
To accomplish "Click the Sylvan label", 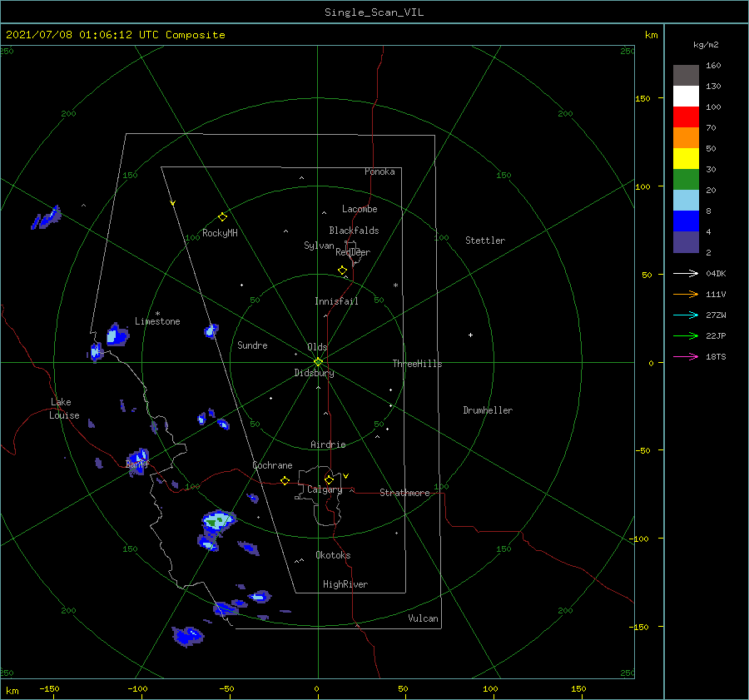I will (x=319, y=246).
